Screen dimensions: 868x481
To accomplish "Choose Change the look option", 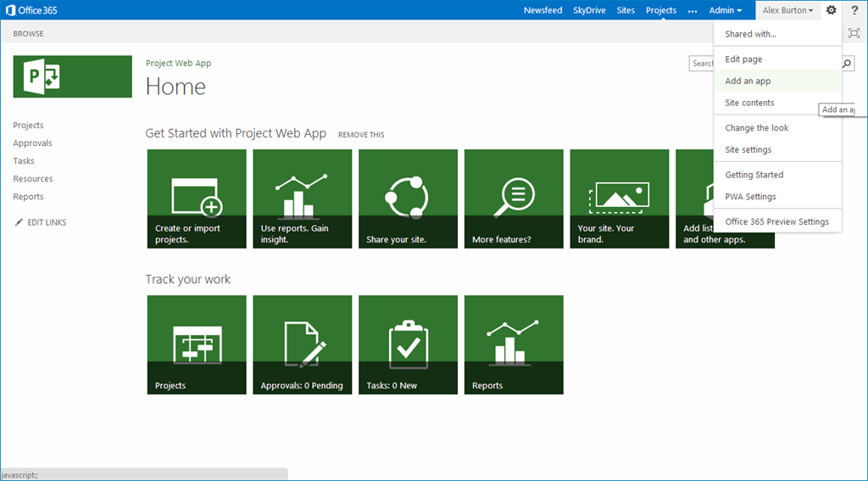I will coord(778,127).
